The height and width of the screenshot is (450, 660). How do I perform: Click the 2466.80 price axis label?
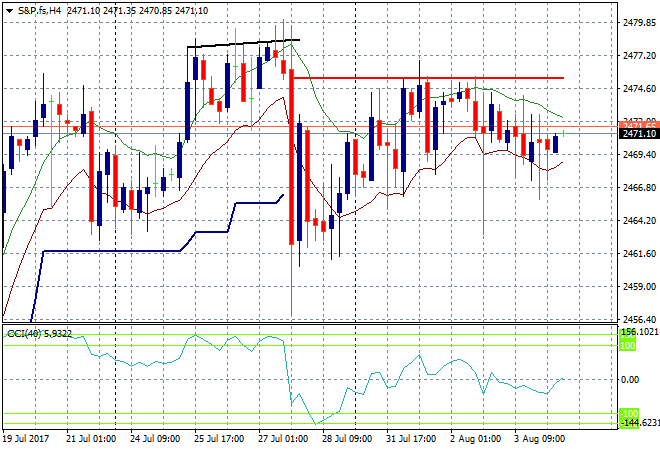pyautogui.click(x=638, y=187)
